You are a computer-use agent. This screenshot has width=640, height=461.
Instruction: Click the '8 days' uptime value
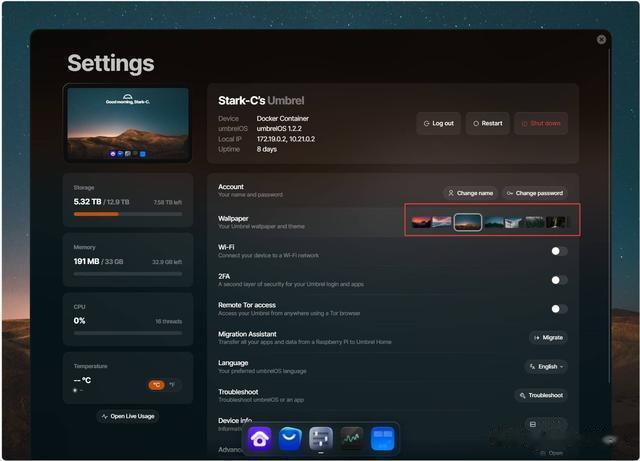[267, 149]
